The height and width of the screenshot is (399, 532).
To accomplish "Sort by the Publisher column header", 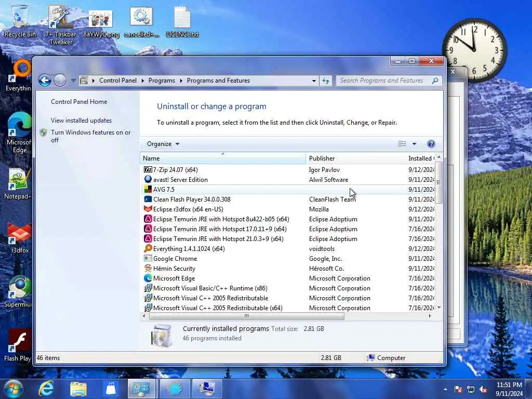I will point(355,158).
